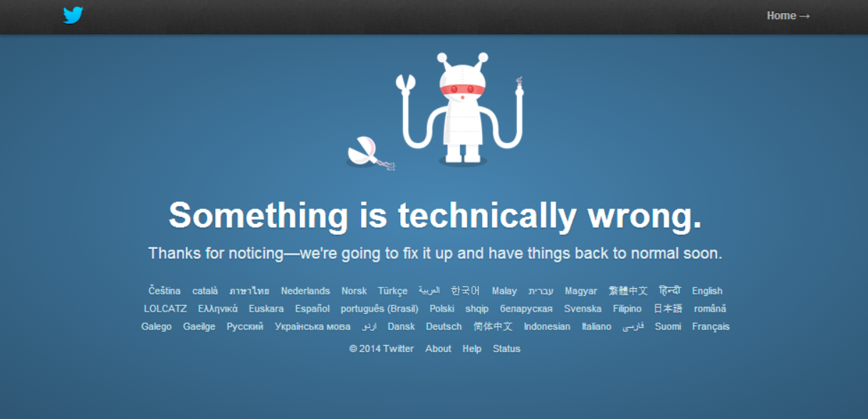Check Twitter Status page link
The height and width of the screenshot is (419, 868).
click(x=506, y=349)
